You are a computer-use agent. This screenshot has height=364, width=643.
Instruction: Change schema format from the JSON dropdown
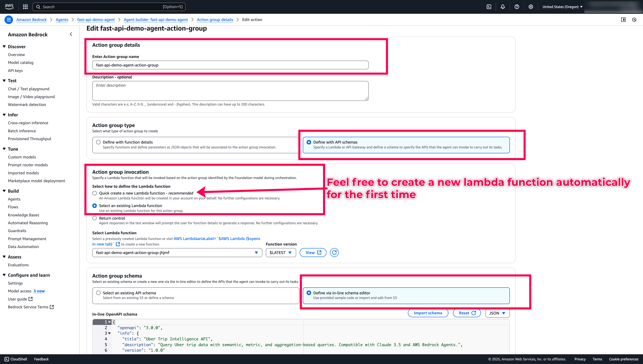(x=497, y=313)
